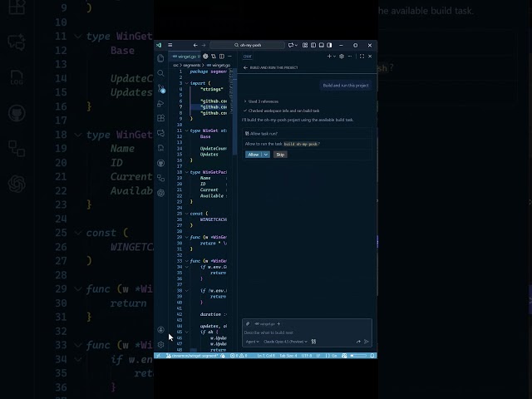Open the hamburger application menu
Image resolution: width=532 pixels, height=399 pixels.
(x=170, y=45)
